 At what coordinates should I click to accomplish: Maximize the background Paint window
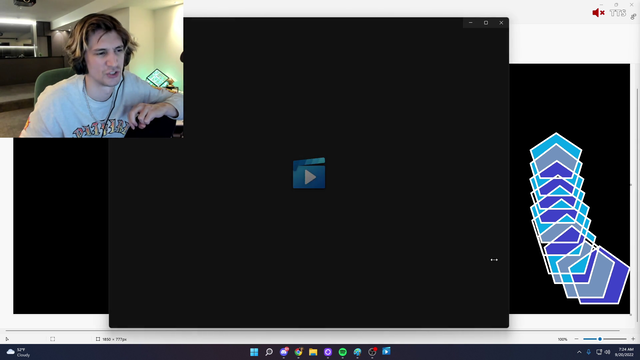click(x=616, y=4)
